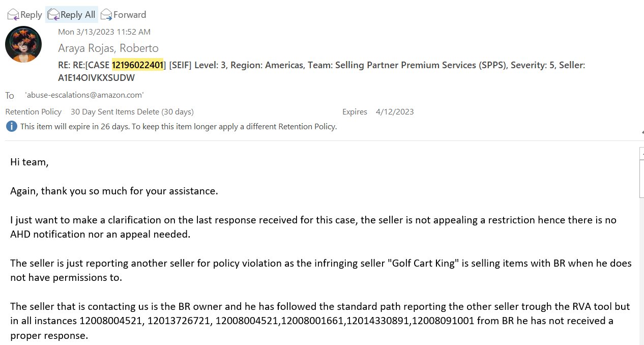
Task: Click the Retention Policy label
Action: [x=34, y=111]
